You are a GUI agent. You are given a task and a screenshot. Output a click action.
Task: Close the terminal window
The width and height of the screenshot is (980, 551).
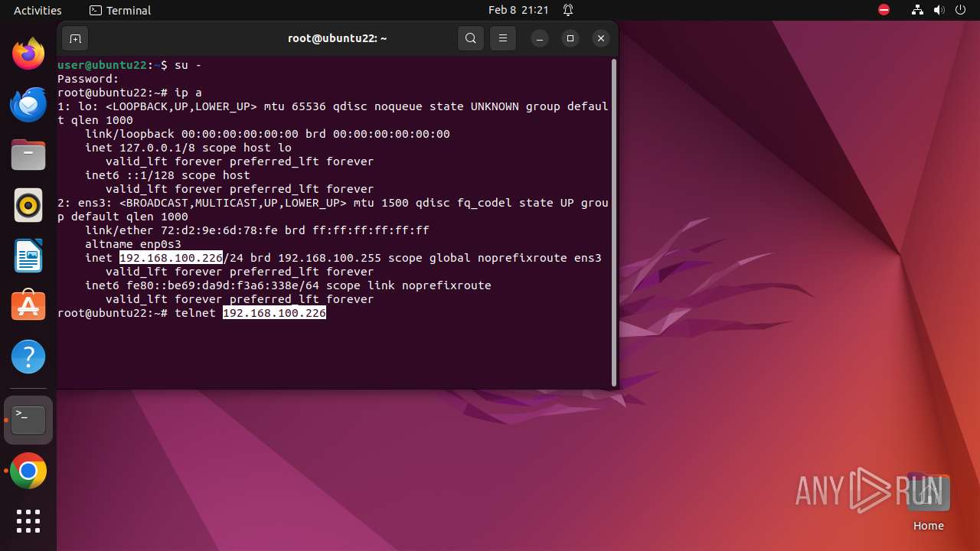click(601, 38)
